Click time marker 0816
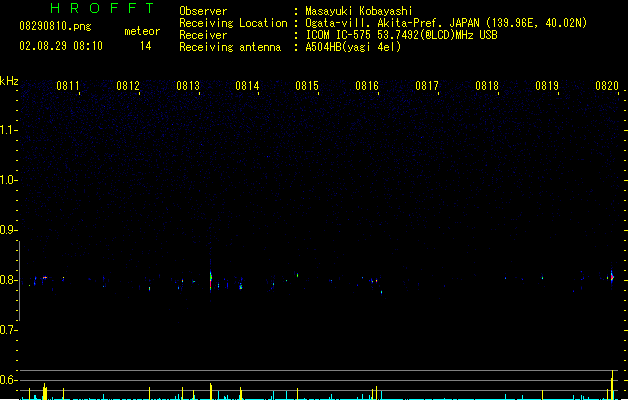The width and height of the screenshot is (629, 400). pos(367,86)
